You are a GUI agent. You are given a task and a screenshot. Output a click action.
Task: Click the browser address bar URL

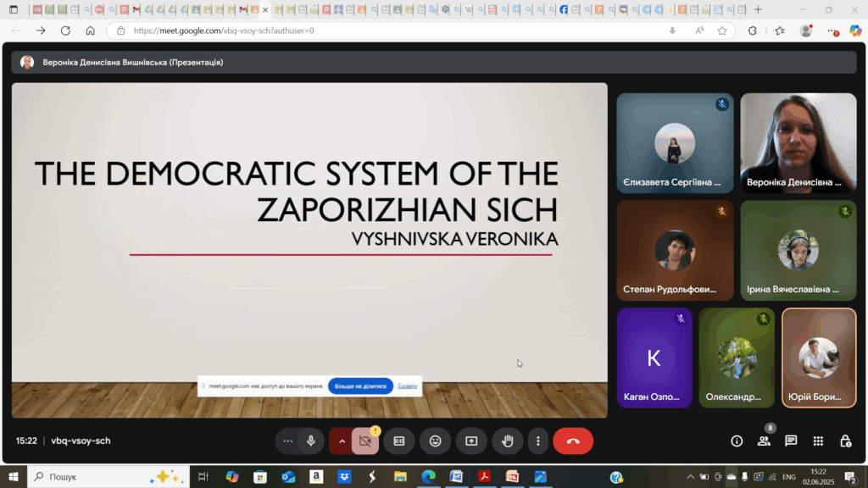(x=224, y=30)
